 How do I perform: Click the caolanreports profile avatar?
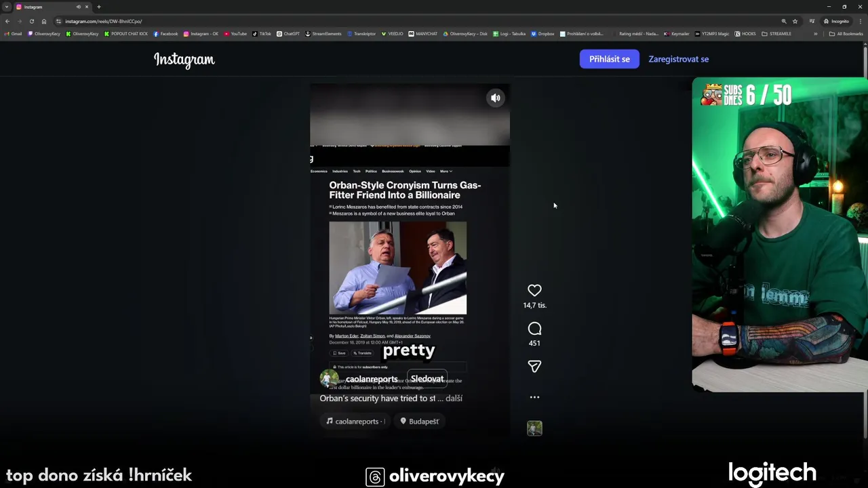[x=329, y=379]
